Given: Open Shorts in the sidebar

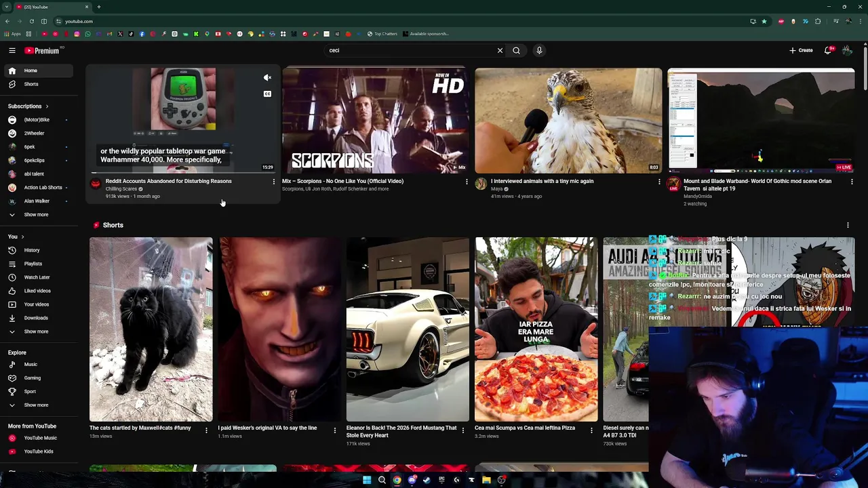Looking at the screenshot, I should [38, 84].
